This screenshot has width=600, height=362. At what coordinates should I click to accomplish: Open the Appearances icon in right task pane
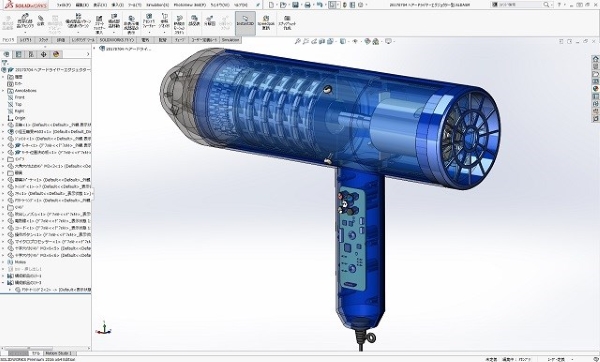click(595, 88)
